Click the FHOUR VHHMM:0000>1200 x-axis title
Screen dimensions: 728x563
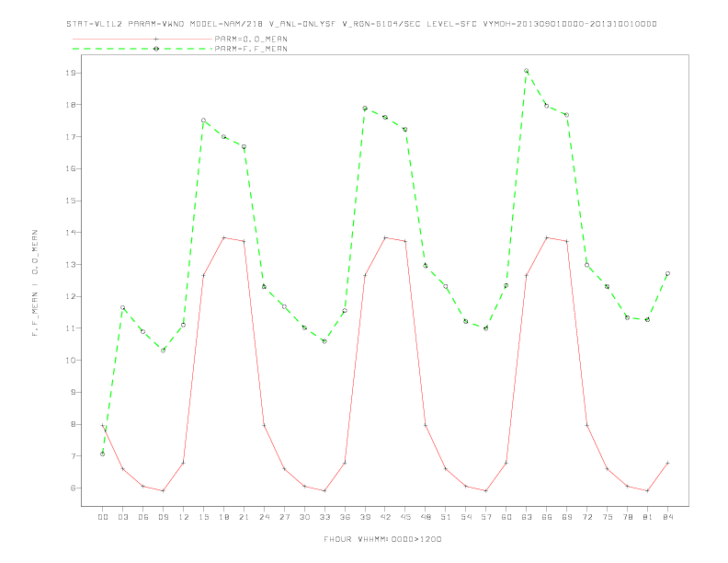click(382, 539)
